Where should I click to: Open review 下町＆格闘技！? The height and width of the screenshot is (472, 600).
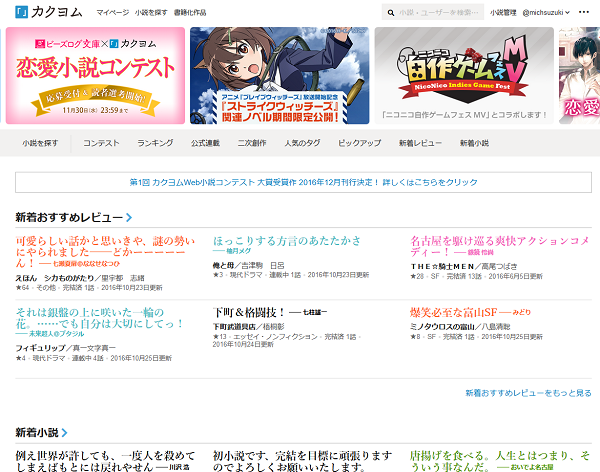pos(249,312)
